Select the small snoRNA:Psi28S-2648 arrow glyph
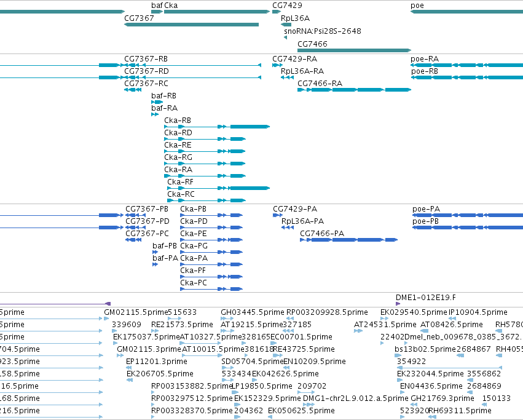This screenshot has height=420, width=523. click(x=286, y=38)
